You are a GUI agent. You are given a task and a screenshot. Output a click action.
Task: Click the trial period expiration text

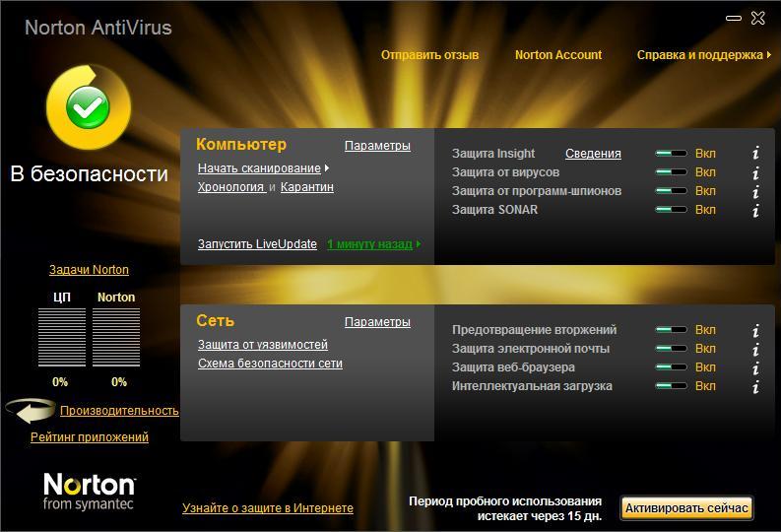tap(505, 508)
